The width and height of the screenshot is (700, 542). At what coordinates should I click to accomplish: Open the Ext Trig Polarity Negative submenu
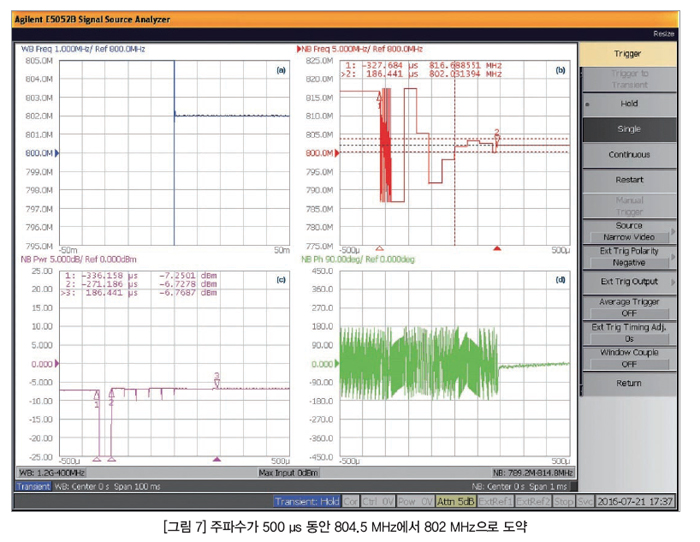(x=629, y=257)
